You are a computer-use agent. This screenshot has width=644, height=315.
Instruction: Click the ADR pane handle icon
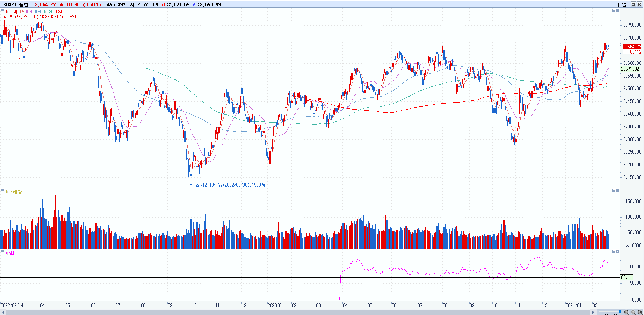pos(3,251)
